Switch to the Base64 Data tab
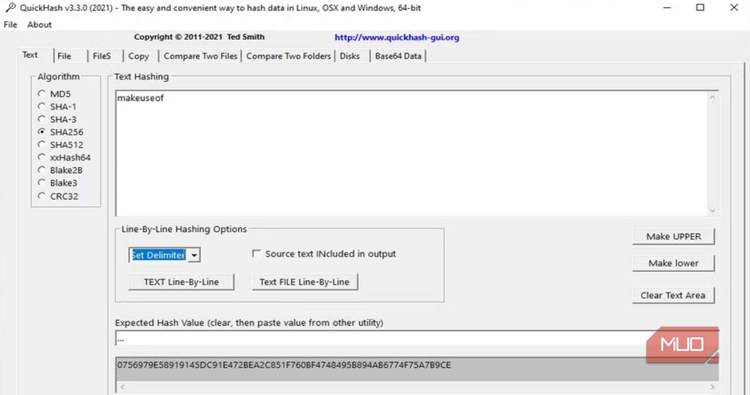 [398, 56]
